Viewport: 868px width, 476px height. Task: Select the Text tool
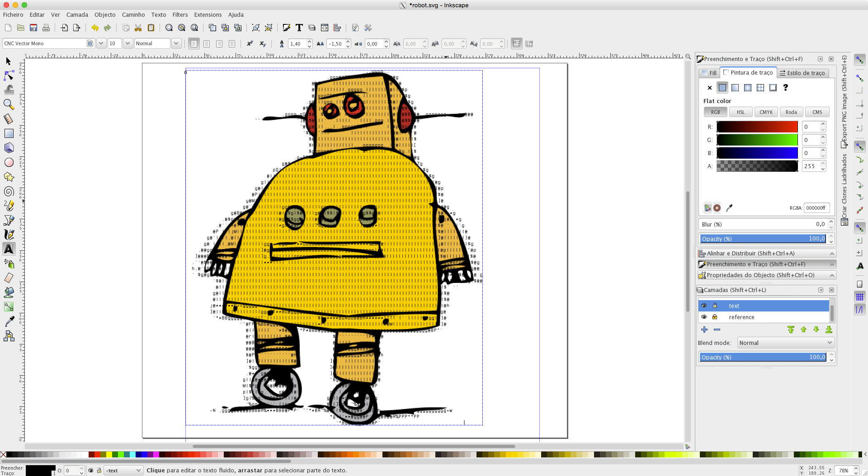9,249
